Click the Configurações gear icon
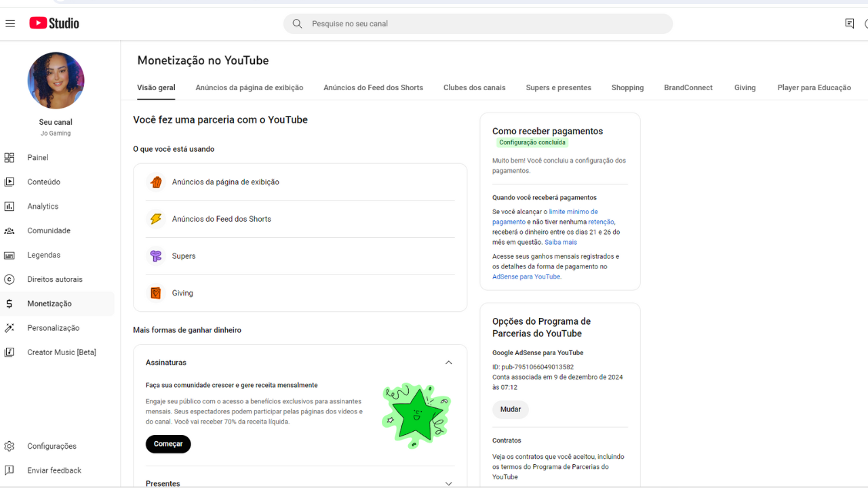868x488 pixels. coord(9,447)
